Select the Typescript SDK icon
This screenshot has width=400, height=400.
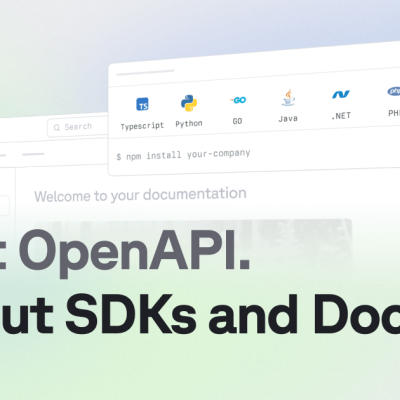[x=142, y=104]
